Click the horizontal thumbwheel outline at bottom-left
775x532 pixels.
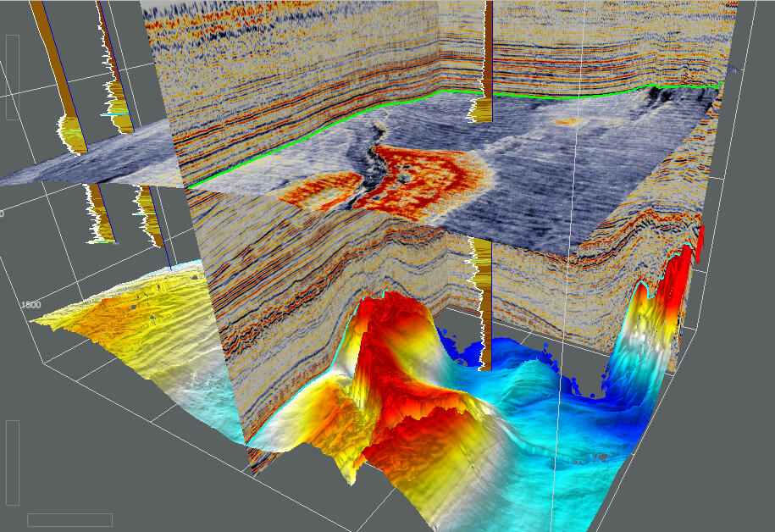(x=69, y=519)
